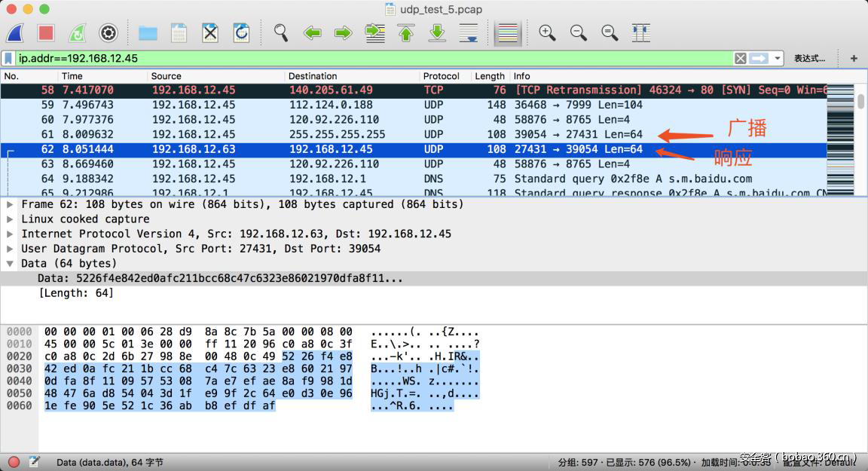Save the capture file
Screen dimensions: 868x471
(179, 33)
